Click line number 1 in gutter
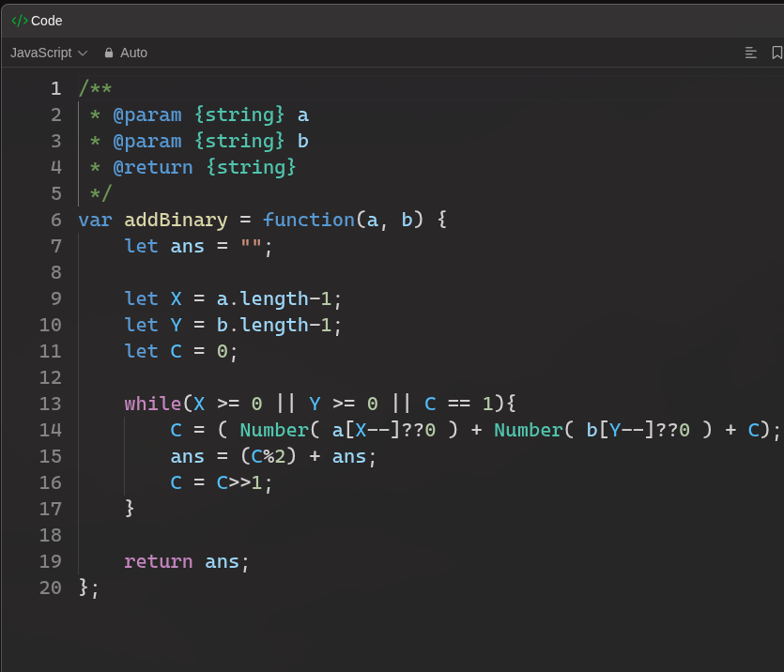The height and width of the screenshot is (672, 784). point(56,89)
